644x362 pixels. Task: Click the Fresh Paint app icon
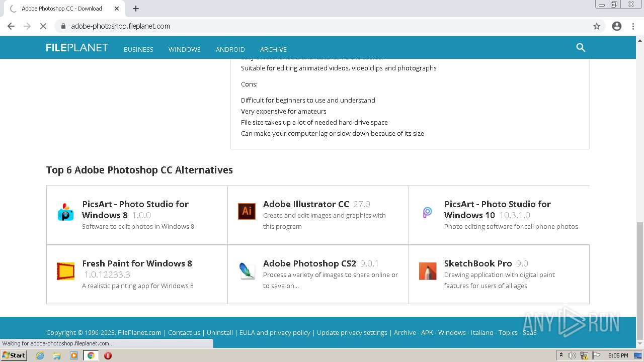[65, 271]
